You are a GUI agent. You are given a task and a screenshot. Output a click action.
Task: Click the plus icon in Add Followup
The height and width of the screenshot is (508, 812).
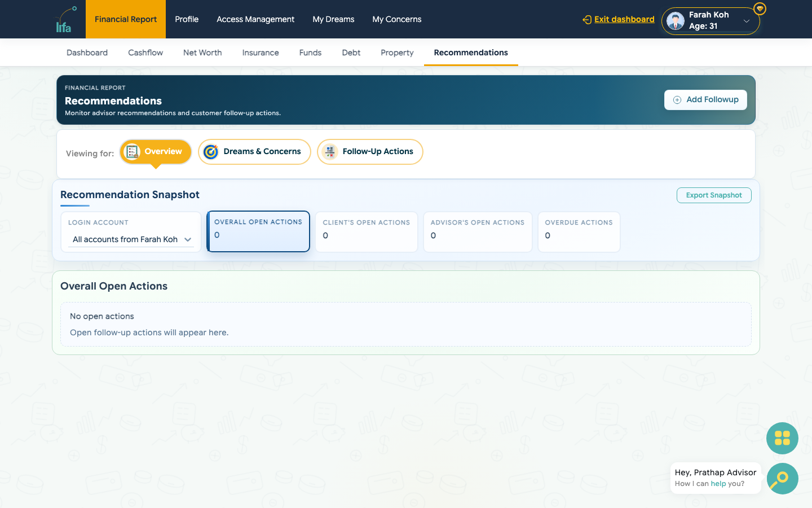pos(677,100)
